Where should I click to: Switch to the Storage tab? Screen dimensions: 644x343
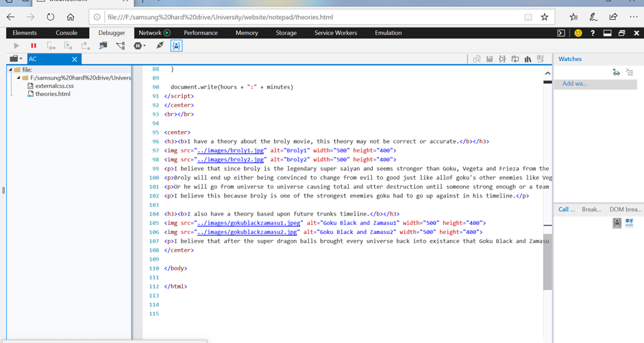pyautogui.click(x=286, y=33)
